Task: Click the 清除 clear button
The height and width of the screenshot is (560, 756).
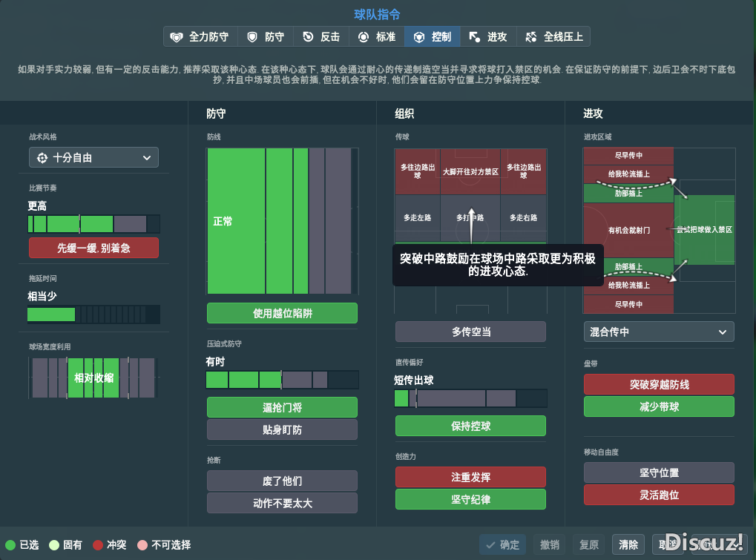Action: [629, 544]
